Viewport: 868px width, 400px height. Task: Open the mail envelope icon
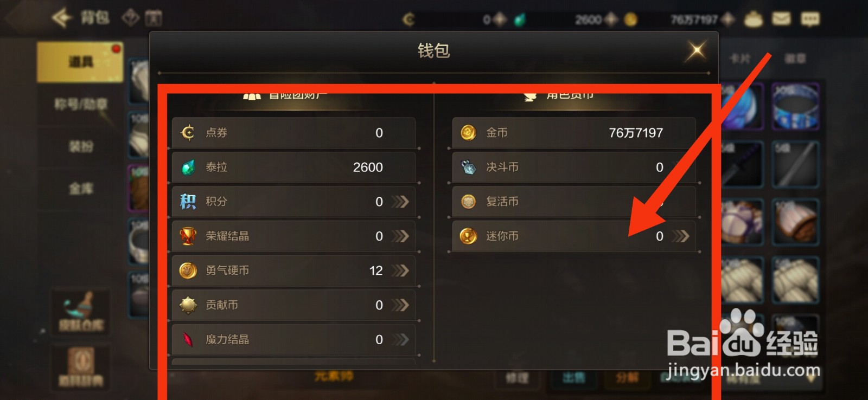pyautogui.click(x=781, y=19)
